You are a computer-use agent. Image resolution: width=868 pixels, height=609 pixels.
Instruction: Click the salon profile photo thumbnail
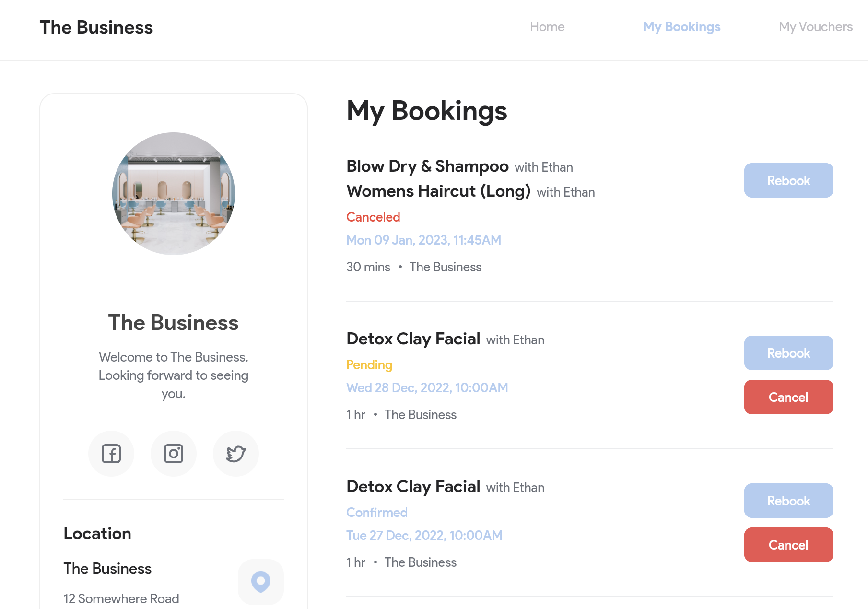(x=174, y=194)
